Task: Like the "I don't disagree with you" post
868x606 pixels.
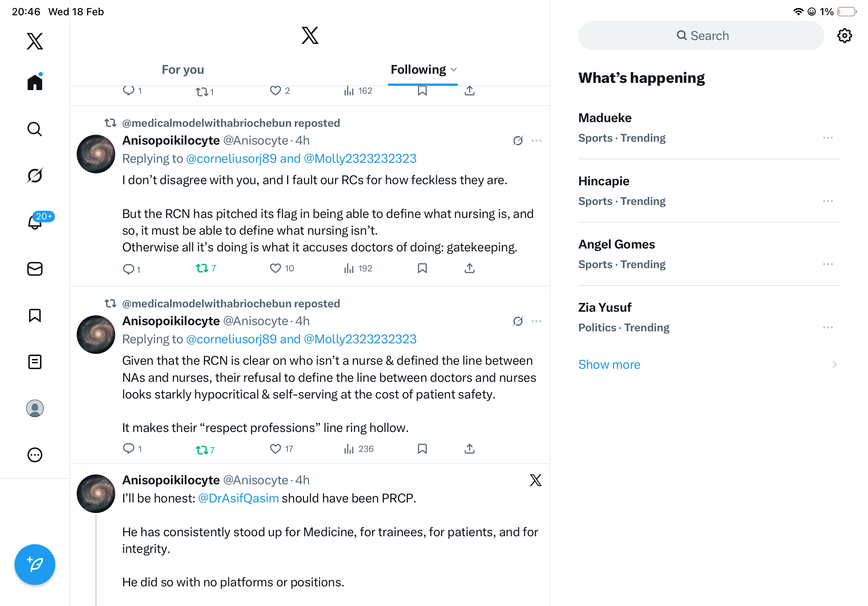Action: pos(275,268)
